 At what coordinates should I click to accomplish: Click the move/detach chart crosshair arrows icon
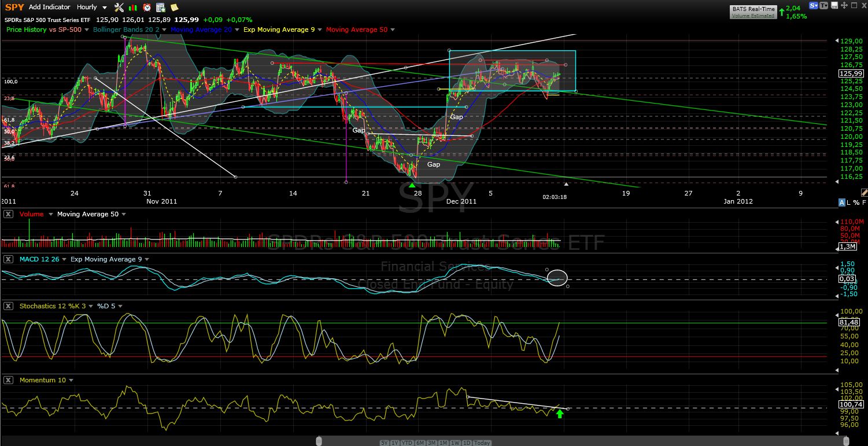(x=844, y=5)
